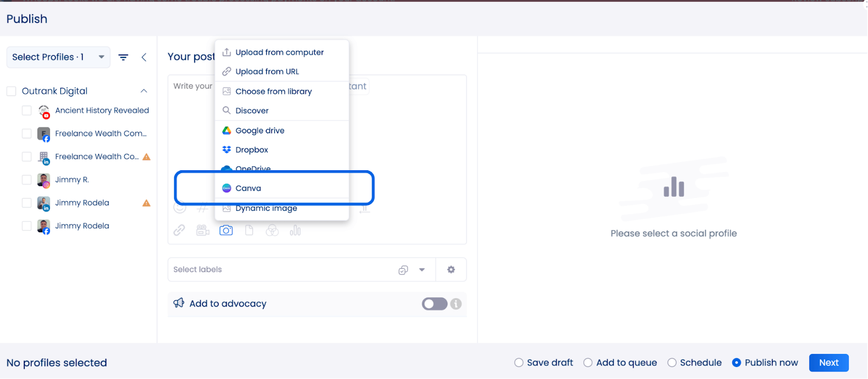Screen dimensions: 868x379
Task: Click the link attachment icon
Action: tap(179, 230)
